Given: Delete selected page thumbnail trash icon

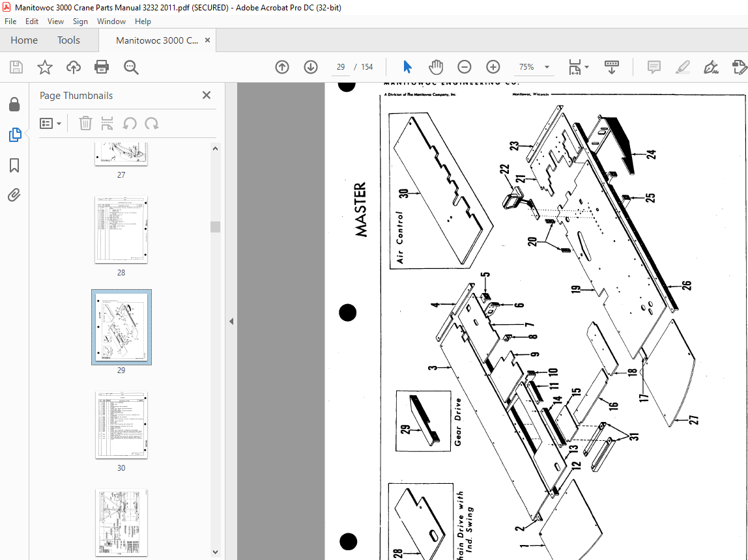Looking at the screenshot, I should click(85, 124).
